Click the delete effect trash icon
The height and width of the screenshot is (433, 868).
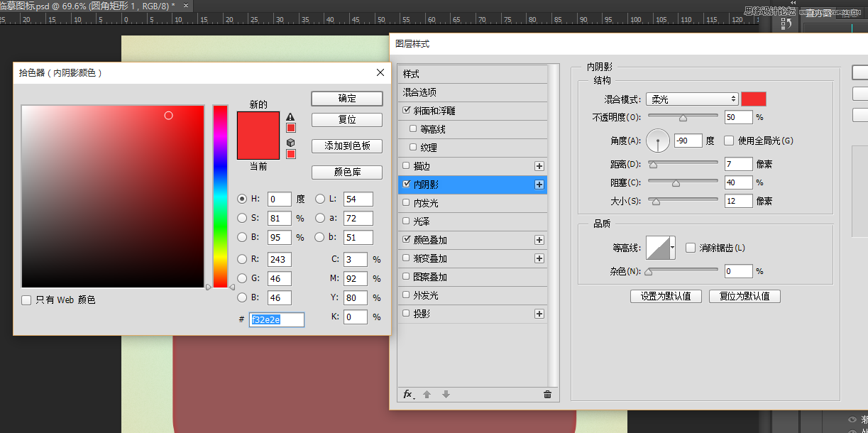point(547,395)
